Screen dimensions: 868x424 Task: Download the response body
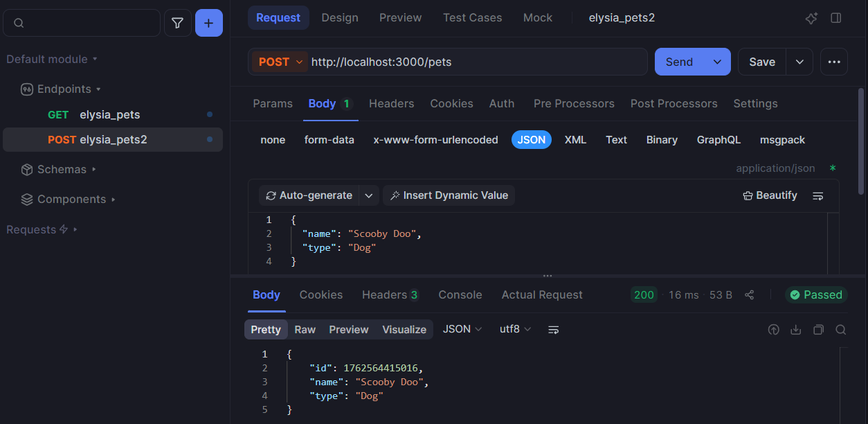coord(795,329)
